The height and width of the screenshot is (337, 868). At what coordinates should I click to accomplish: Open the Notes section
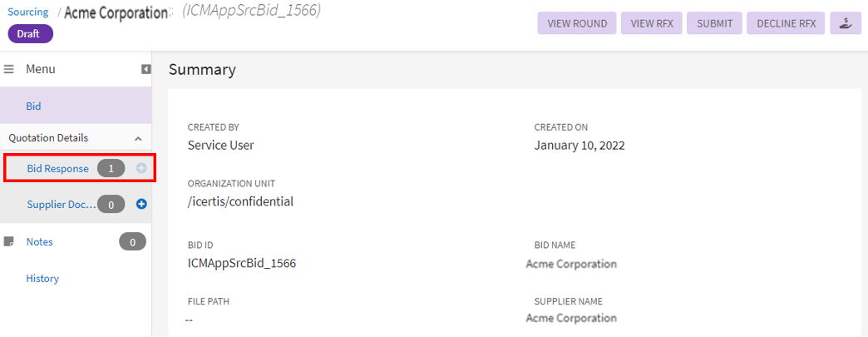(40, 242)
